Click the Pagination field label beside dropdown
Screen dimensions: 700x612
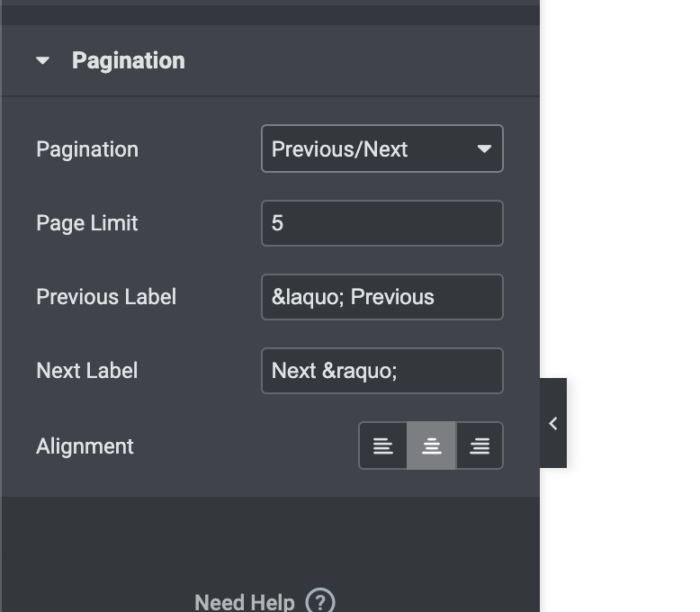pyautogui.click(x=87, y=149)
